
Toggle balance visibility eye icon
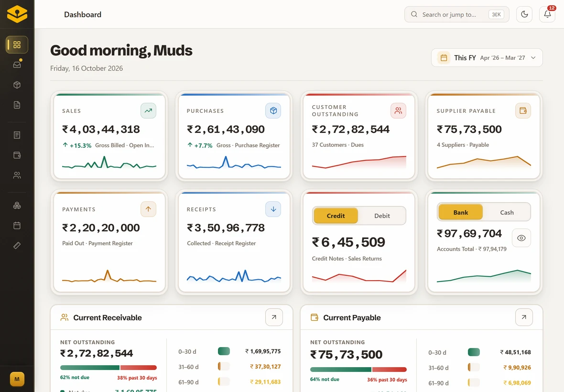[x=521, y=238]
